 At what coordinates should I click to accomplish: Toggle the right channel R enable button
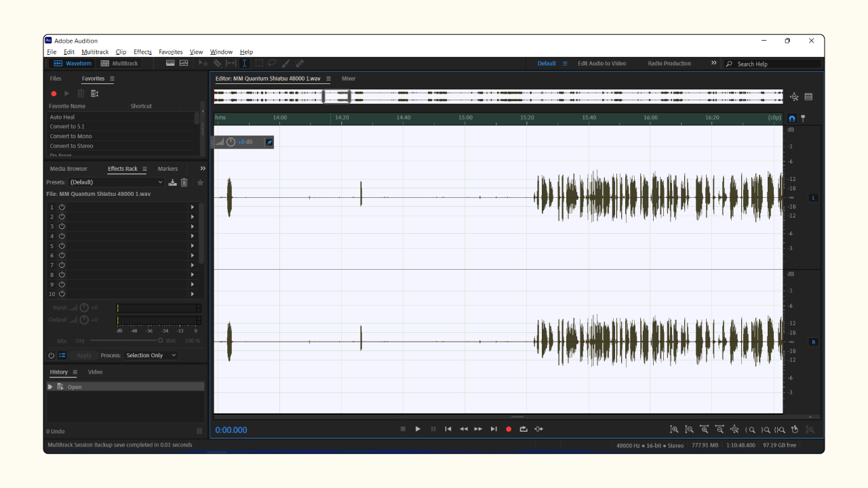click(x=814, y=342)
